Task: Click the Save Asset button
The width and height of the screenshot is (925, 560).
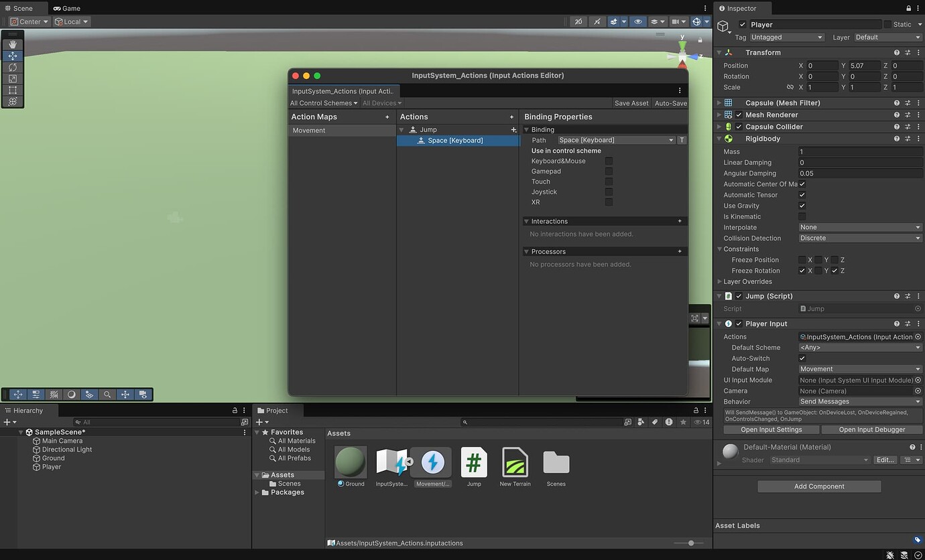Action: (x=631, y=102)
